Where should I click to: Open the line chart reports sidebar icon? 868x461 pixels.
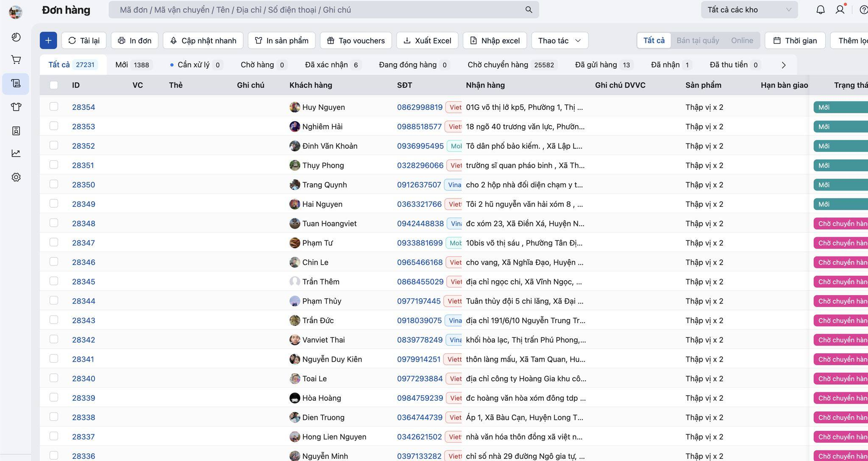pos(16,153)
